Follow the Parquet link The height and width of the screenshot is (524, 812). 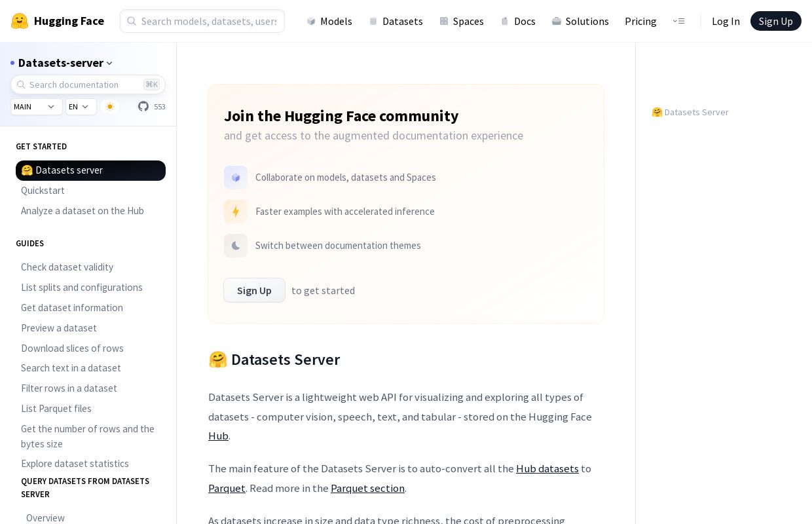(227, 489)
